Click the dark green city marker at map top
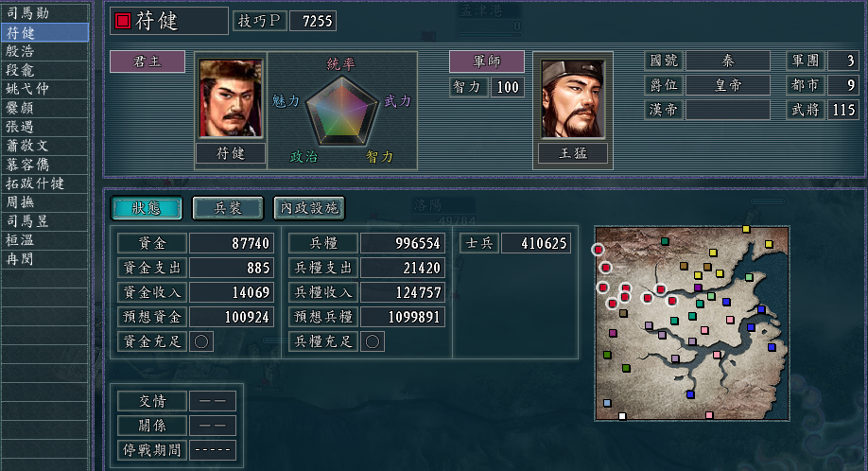 665,241
